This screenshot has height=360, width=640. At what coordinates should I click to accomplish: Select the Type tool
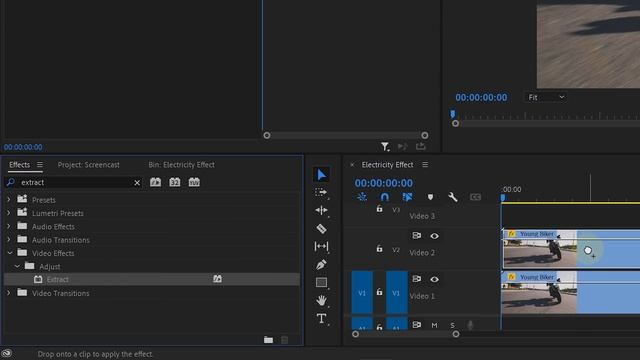pos(321,318)
